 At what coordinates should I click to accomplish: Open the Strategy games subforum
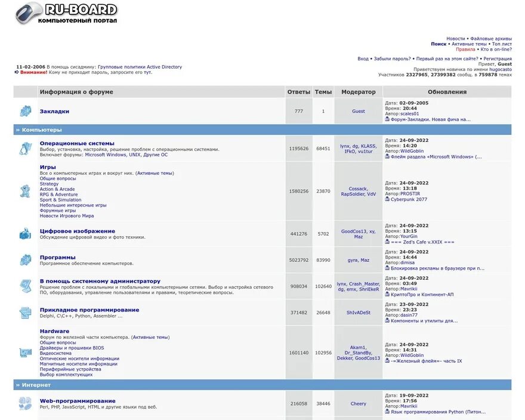tap(49, 184)
